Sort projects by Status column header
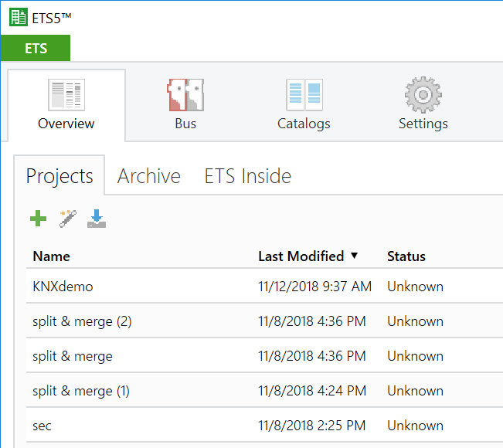Image resolution: width=503 pixels, height=448 pixels. tap(406, 256)
